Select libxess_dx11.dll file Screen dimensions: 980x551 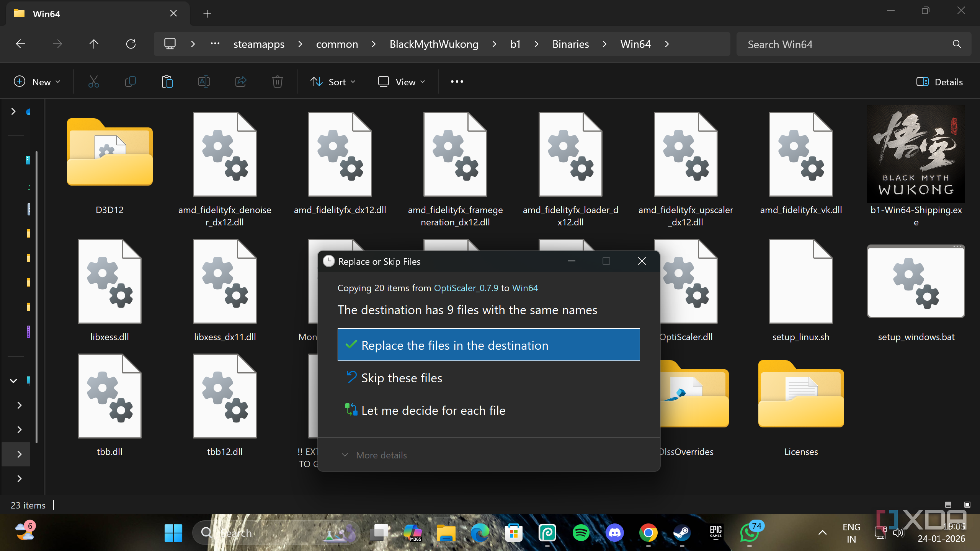[225, 291]
